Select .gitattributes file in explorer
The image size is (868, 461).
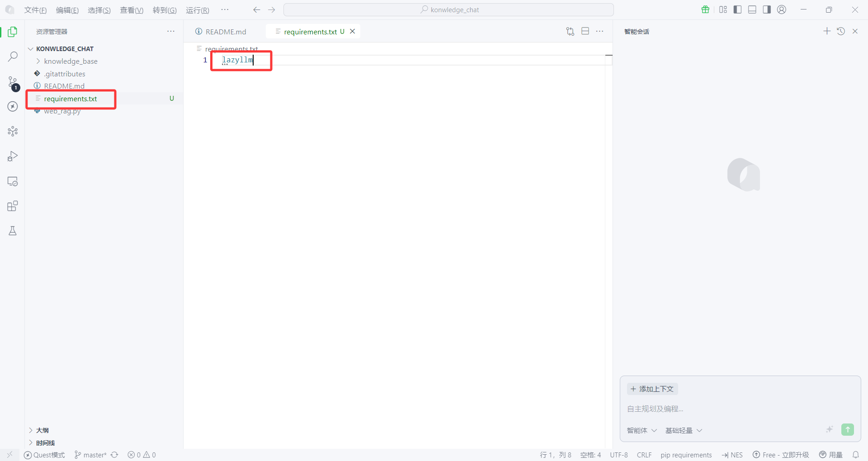click(65, 74)
